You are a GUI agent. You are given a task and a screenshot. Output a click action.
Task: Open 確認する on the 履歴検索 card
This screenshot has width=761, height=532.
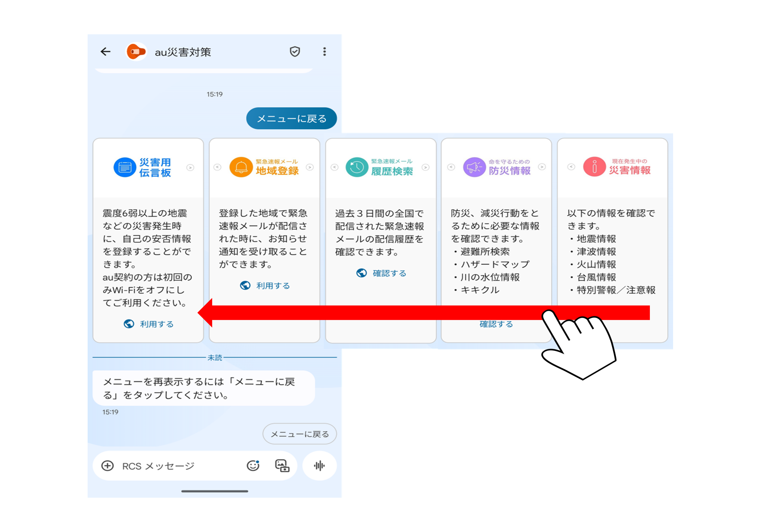pos(388,273)
